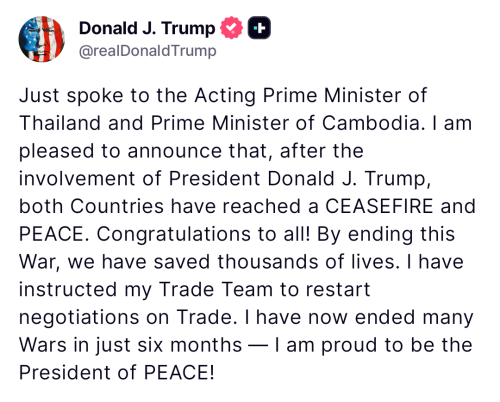Click 'Congratulations to all!' sentence

pyautogui.click(x=203, y=234)
